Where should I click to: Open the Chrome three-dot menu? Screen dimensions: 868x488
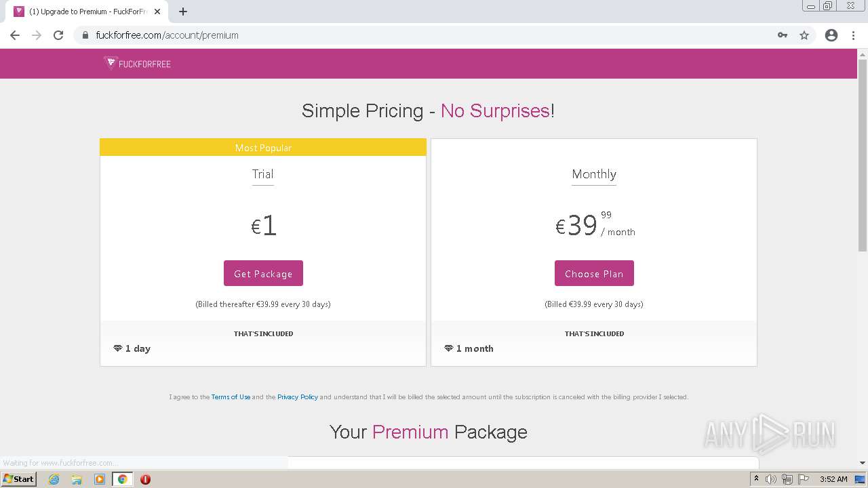[854, 35]
